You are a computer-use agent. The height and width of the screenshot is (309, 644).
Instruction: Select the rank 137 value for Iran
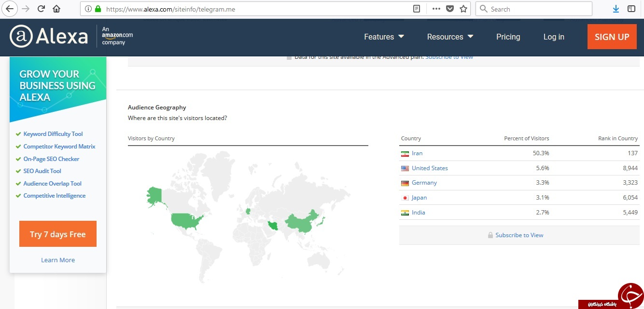tap(632, 153)
